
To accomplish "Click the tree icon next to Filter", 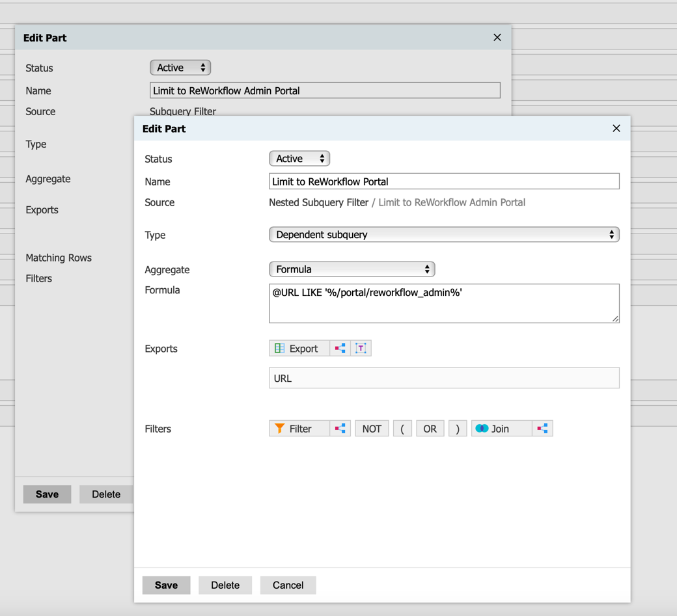I will (x=340, y=429).
